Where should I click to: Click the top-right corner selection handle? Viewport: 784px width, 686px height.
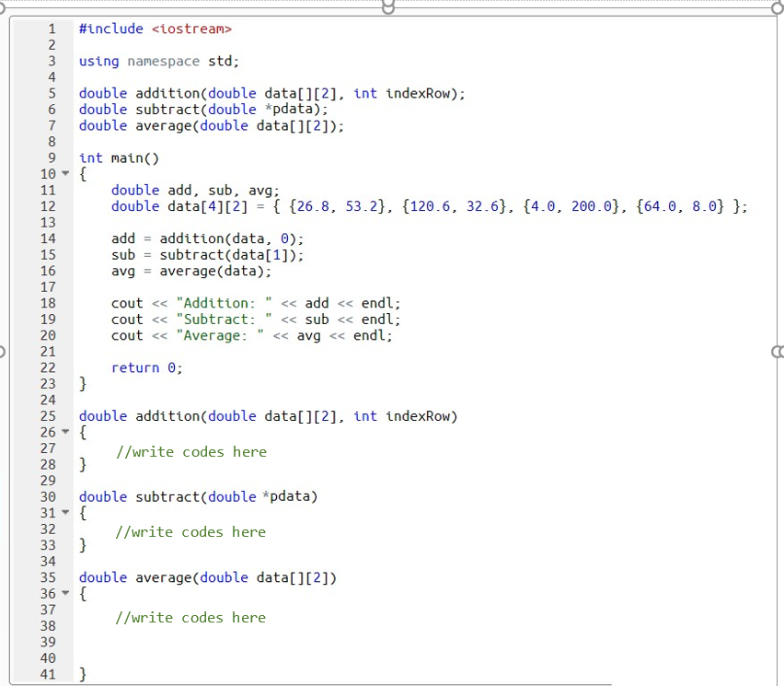click(778, 7)
